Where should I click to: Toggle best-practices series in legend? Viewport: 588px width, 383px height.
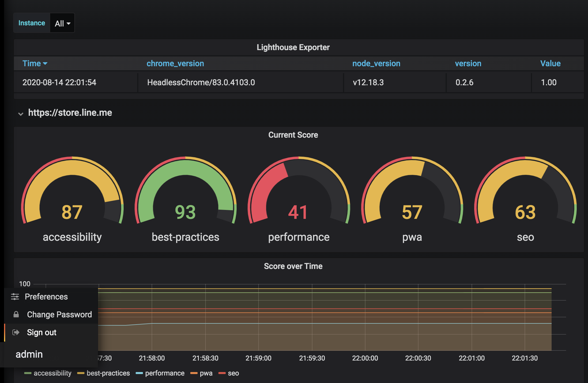tap(108, 373)
